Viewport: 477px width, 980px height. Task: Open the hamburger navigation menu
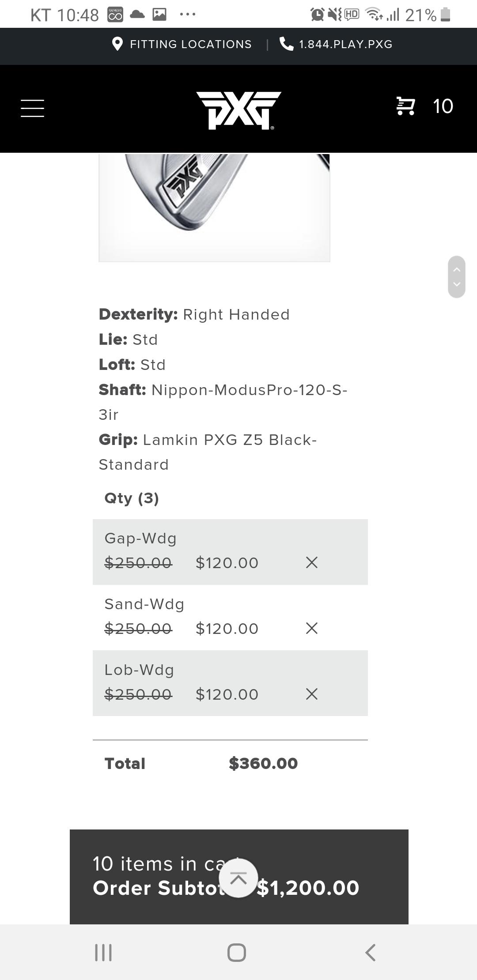coord(32,108)
